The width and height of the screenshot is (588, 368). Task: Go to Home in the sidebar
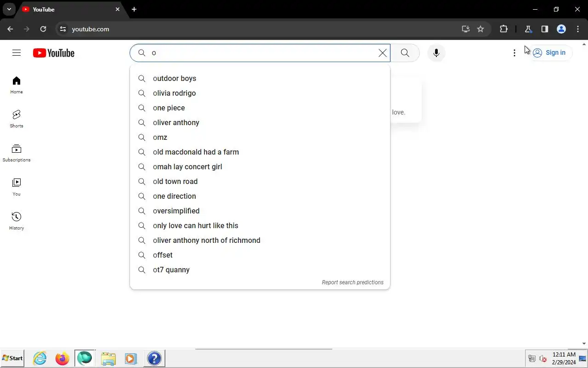17,85
